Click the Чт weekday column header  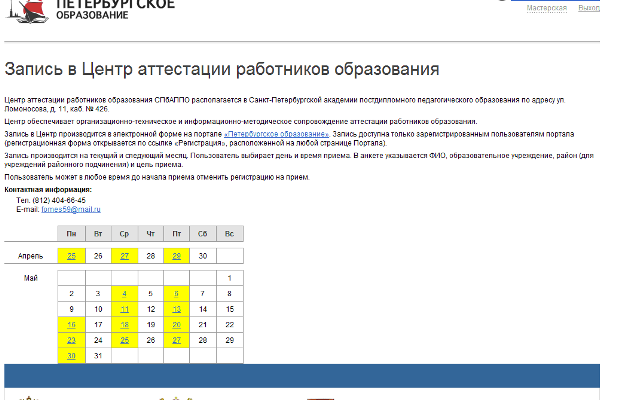(151, 234)
